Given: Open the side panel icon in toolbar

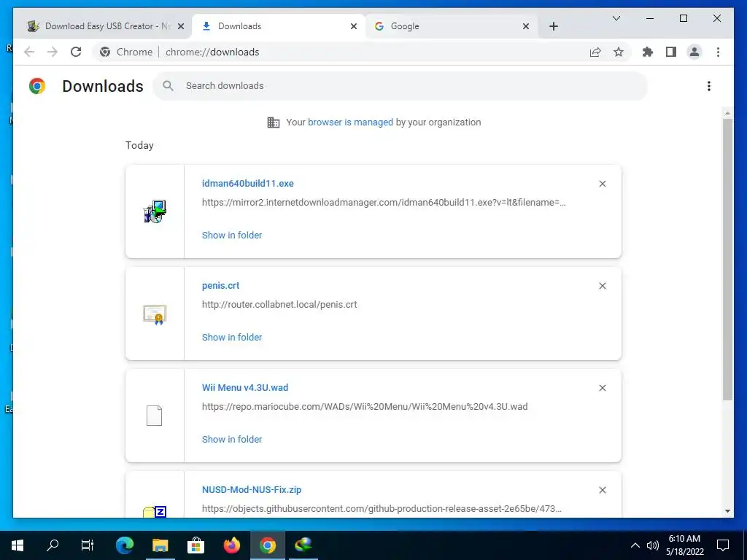Looking at the screenshot, I should [x=671, y=52].
